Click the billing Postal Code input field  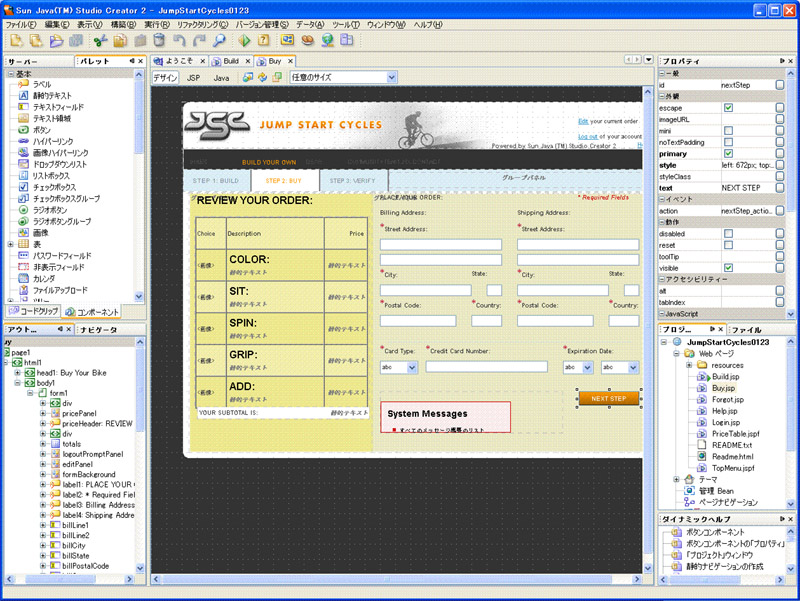click(418, 320)
